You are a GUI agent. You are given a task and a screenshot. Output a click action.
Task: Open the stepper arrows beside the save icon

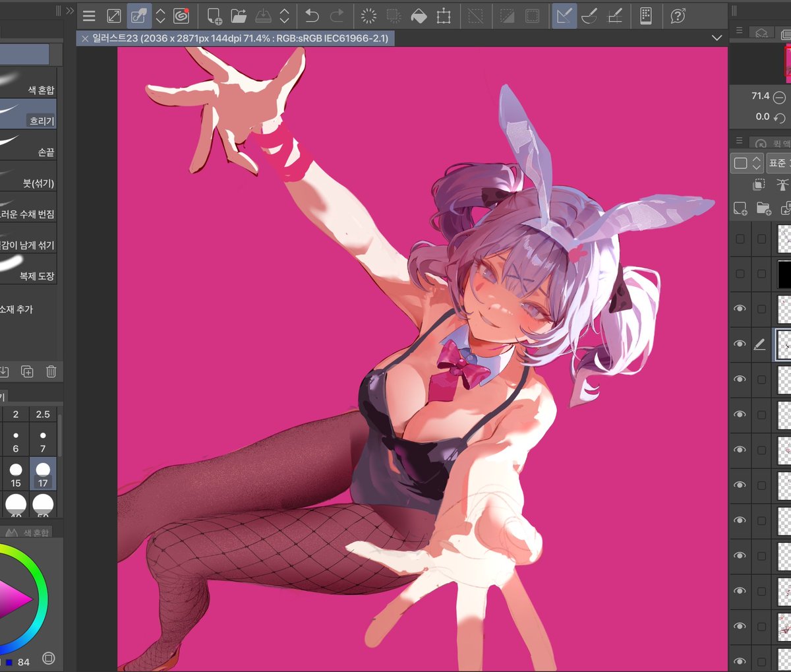tap(285, 16)
